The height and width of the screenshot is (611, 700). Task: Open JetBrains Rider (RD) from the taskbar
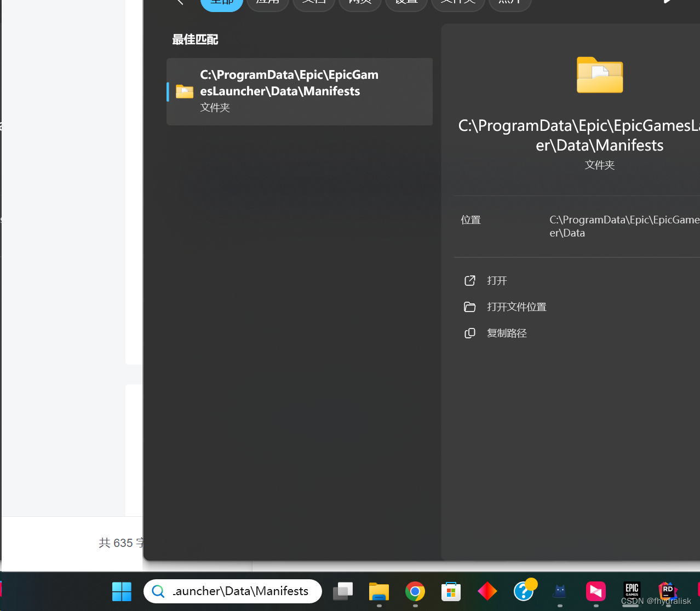(668, 591)
